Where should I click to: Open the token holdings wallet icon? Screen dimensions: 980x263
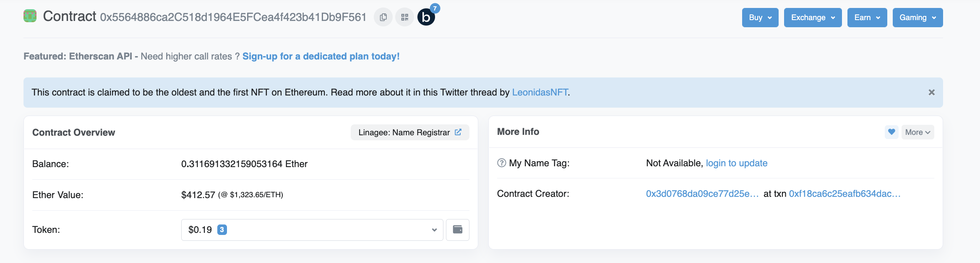click(457, 229)
